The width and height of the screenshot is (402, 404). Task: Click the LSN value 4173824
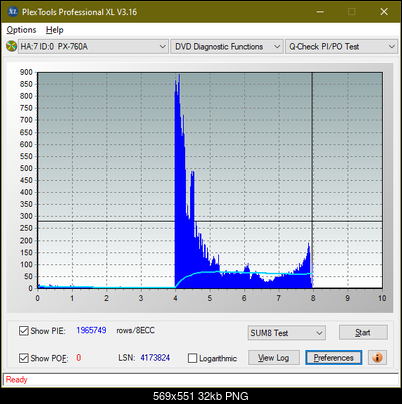[155, 358]
